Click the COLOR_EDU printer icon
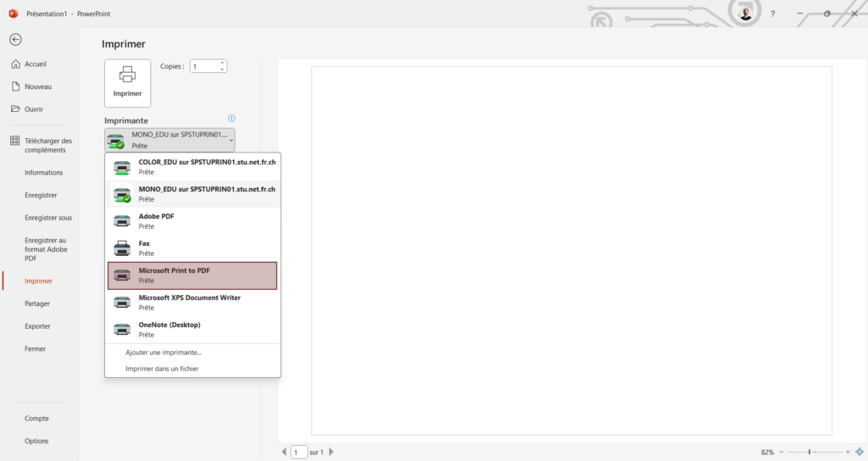This screenshot has width=868, height=461. [x=122, y=167]
